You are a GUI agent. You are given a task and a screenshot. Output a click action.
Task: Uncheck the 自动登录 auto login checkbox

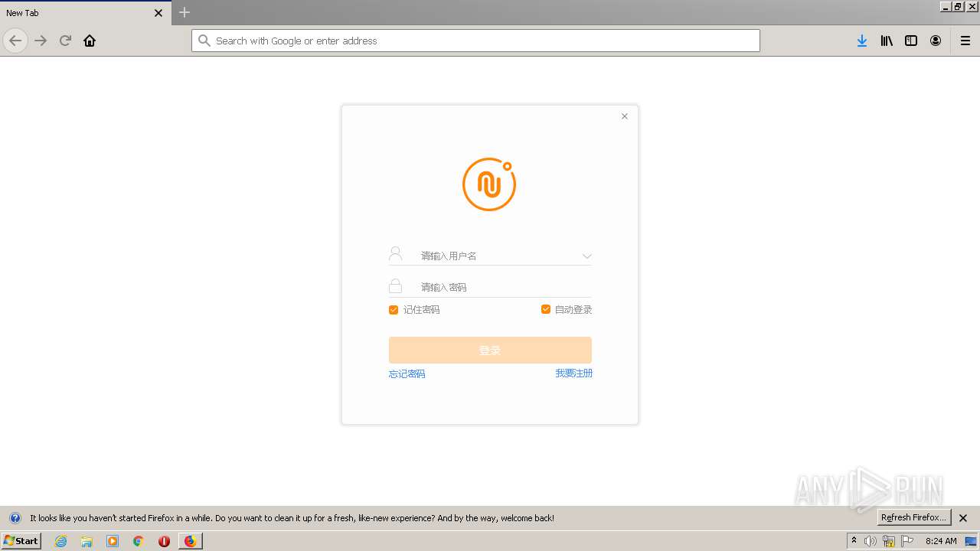pyautogui.click(x=546, y=309)
